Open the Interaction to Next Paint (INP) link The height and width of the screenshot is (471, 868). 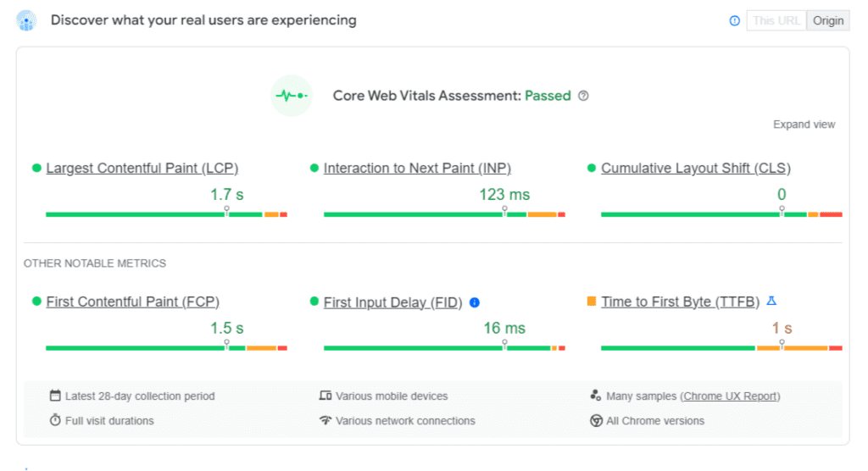pos(417,169)
